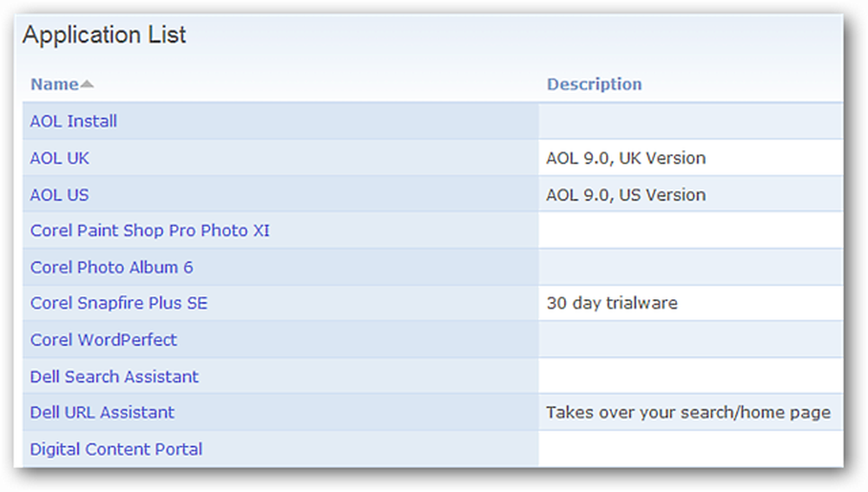Screen dimensions: 868x492
Task: Click the 'AOL 9.0, UK Version' description
Action: pyautogui.click(x=626, y=158)
